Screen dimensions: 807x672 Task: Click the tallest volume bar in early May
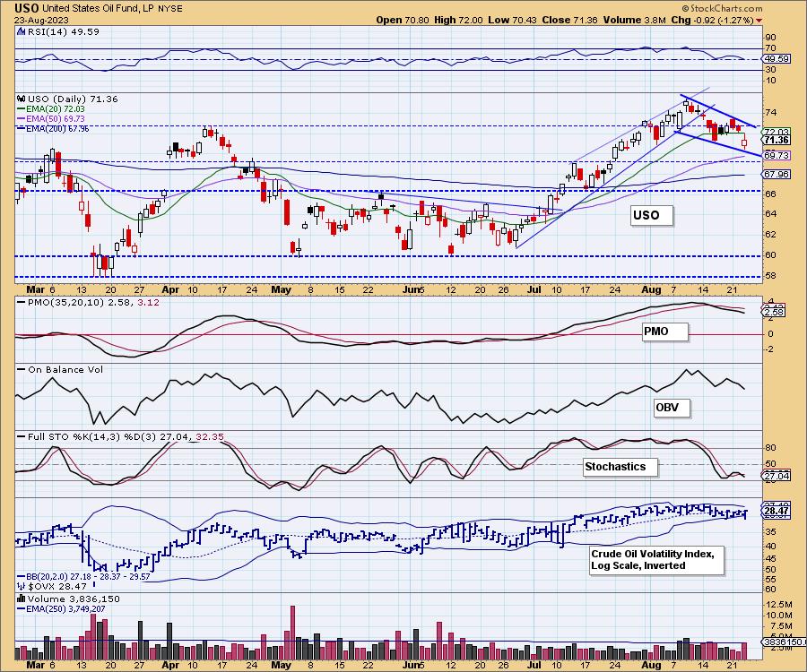coord(293,633)
